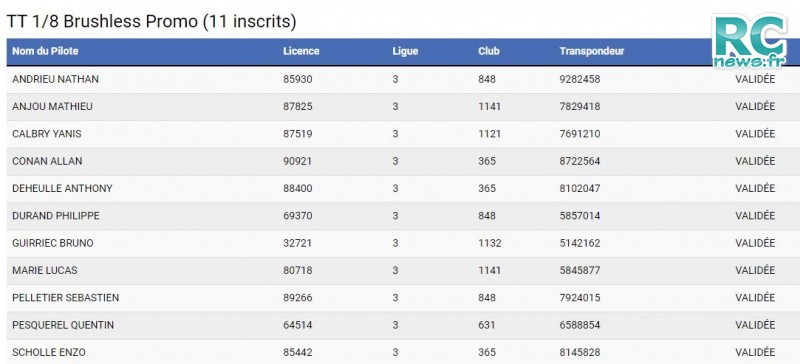Click MARIE LUCAS entry

[45, 271]
